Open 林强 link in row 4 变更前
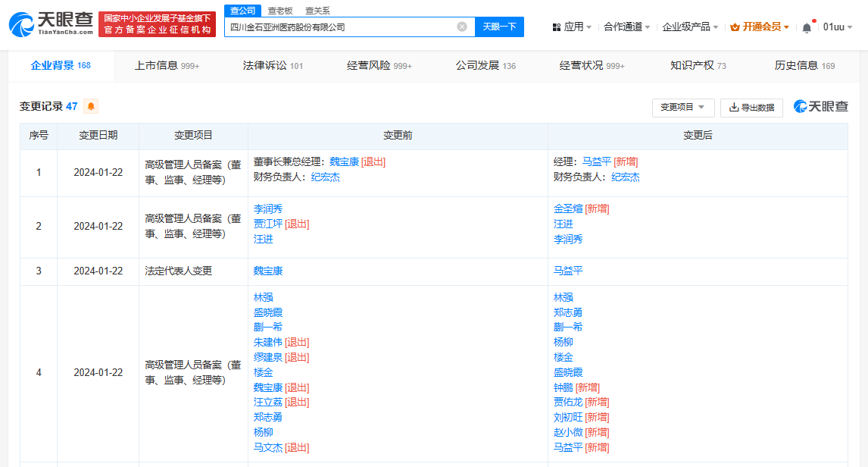 click(264, 297)
